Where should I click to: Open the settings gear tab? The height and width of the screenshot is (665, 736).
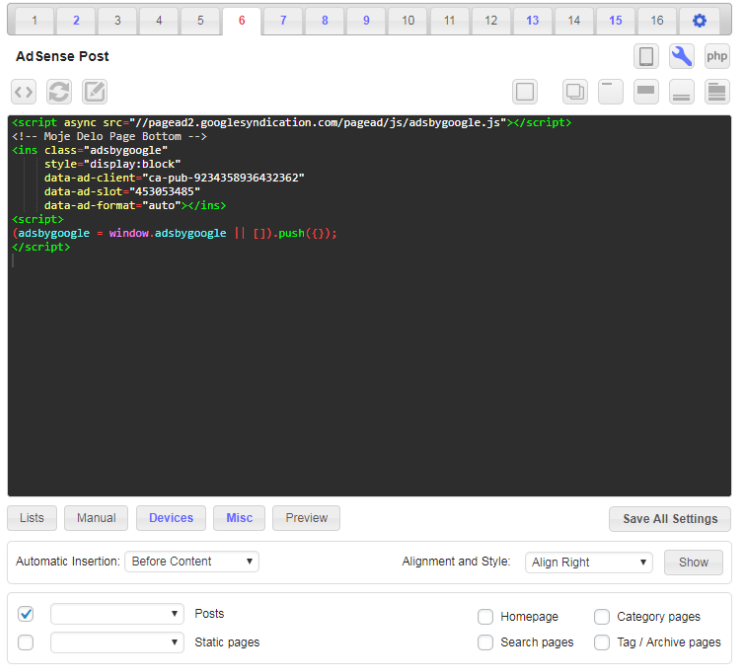pos(699,21)
